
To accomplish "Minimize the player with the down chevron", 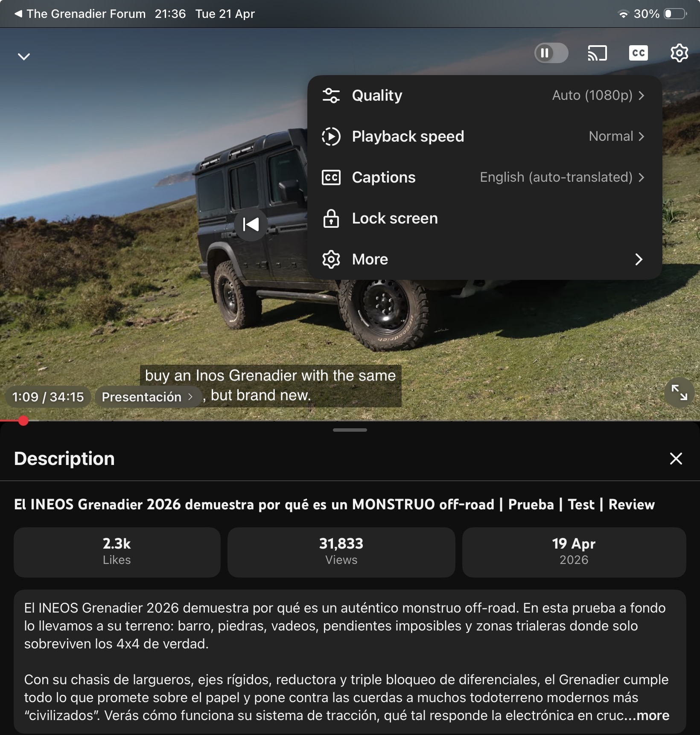I will (x=24, y=57).
